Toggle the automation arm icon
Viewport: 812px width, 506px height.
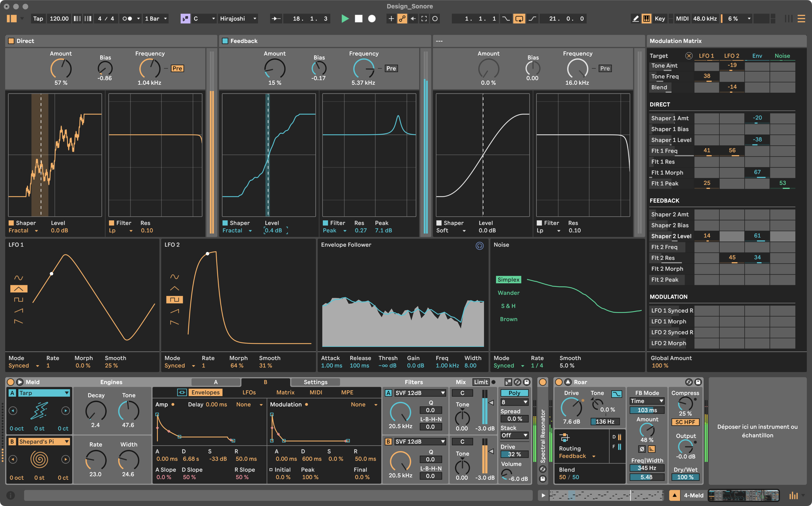pos(402,19)
